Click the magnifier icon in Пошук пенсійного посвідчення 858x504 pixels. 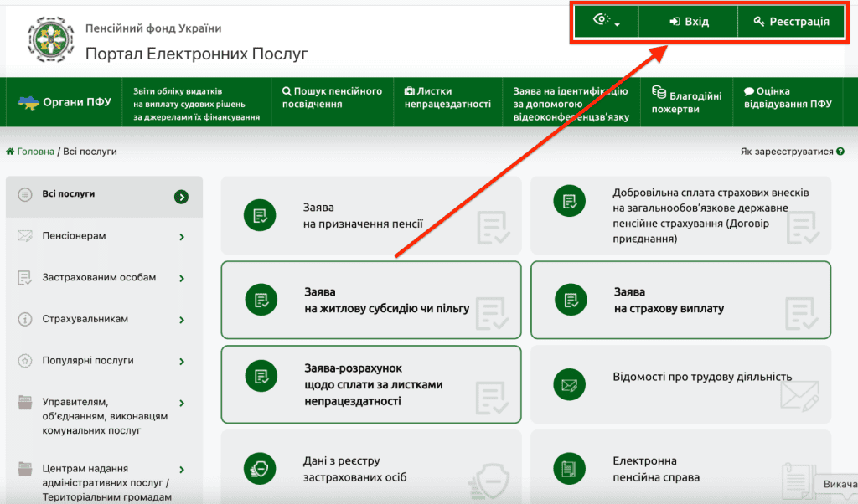(287, 90)
